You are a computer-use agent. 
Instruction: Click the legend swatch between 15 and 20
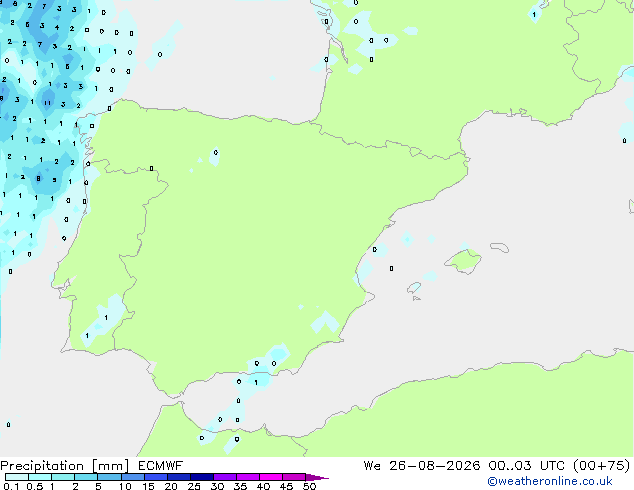click(156, 477)
